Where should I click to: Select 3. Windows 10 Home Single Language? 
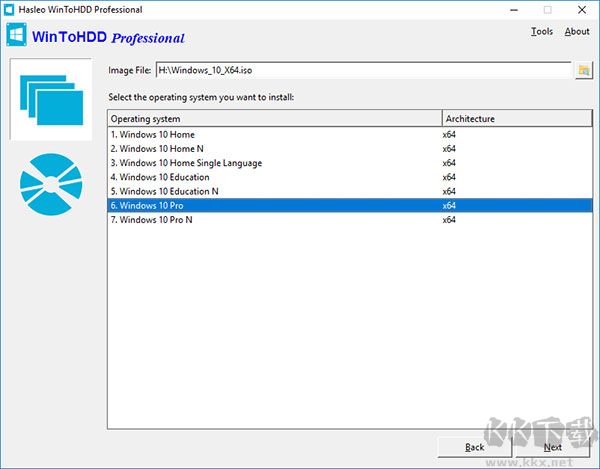(x=350, y=163)
